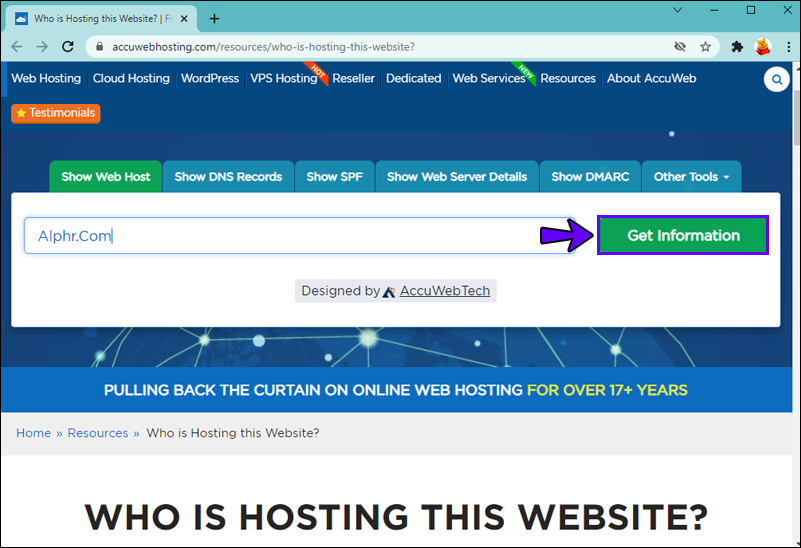Switch to Show Web Server Details tab
The width and height of the screenshot is (801, 548).
457,177
